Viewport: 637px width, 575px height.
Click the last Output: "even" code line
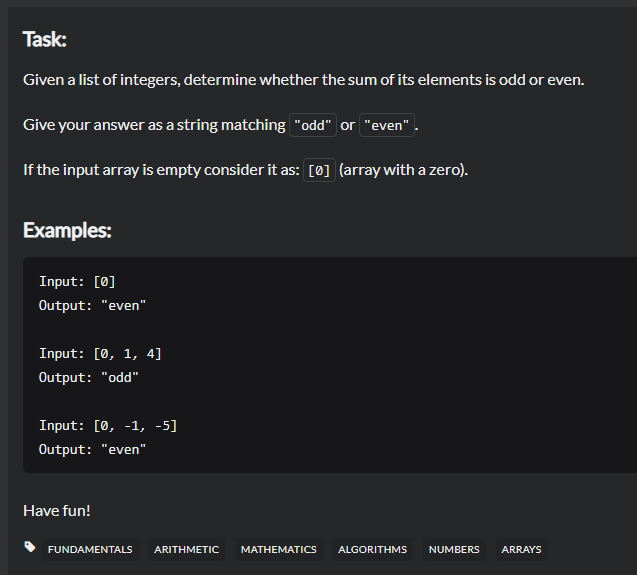92,449
